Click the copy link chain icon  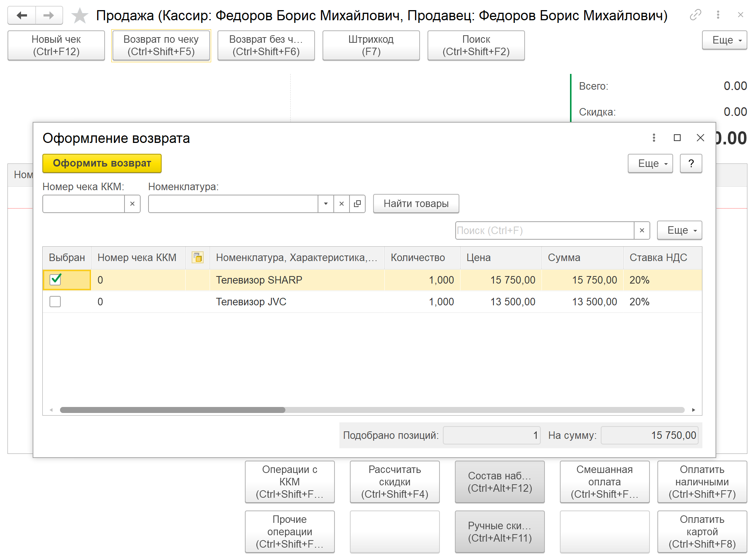pyautogui.click(x=695, y=15)
